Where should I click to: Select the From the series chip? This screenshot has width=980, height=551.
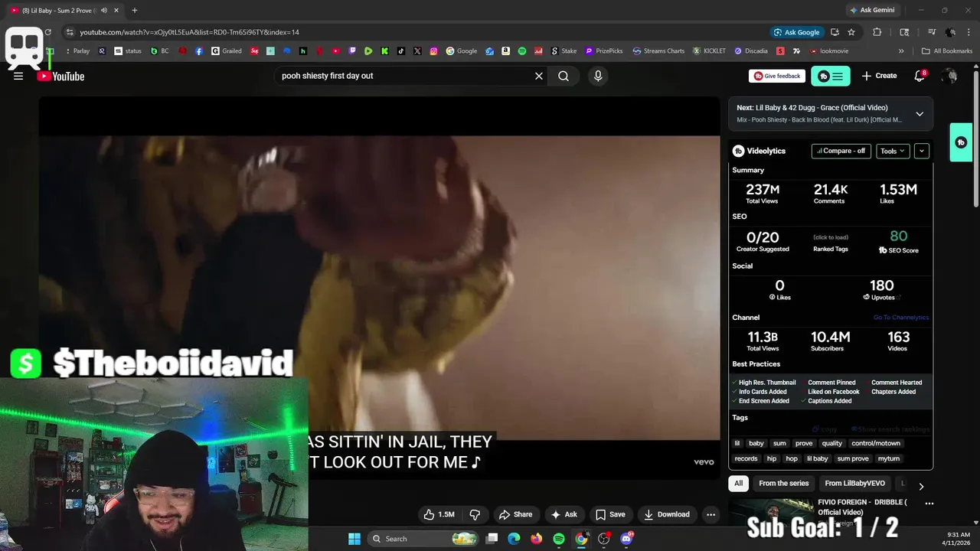(783, 484)
